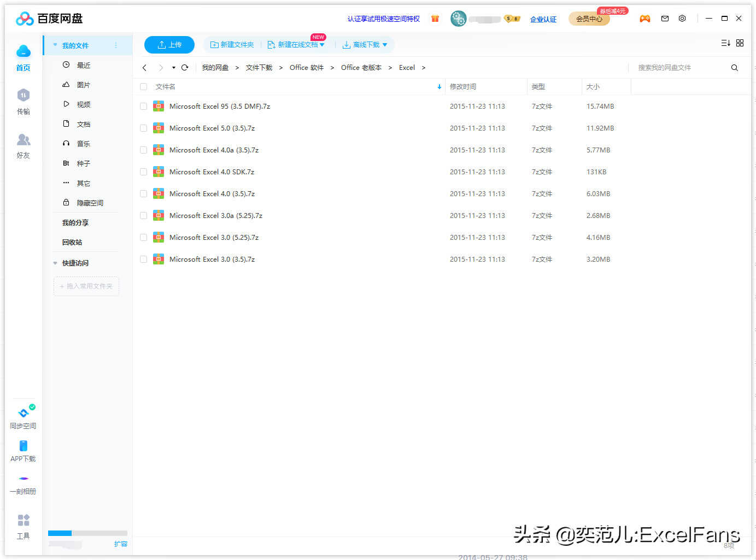Open navigation history dropdown arrow
The width and height of the screenshot is (756, 560).
click(174, 68)
